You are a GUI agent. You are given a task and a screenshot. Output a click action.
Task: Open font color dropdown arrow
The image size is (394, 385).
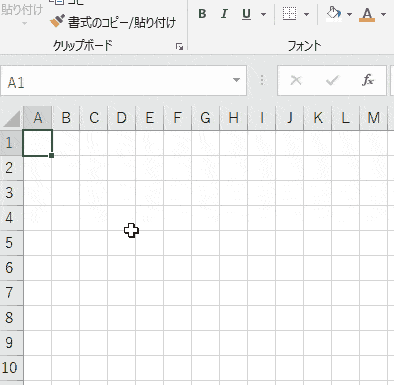tap(383, 14)
